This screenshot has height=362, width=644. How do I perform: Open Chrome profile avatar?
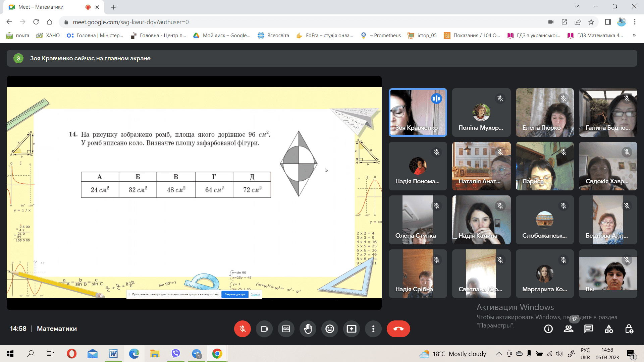(622, 22)
